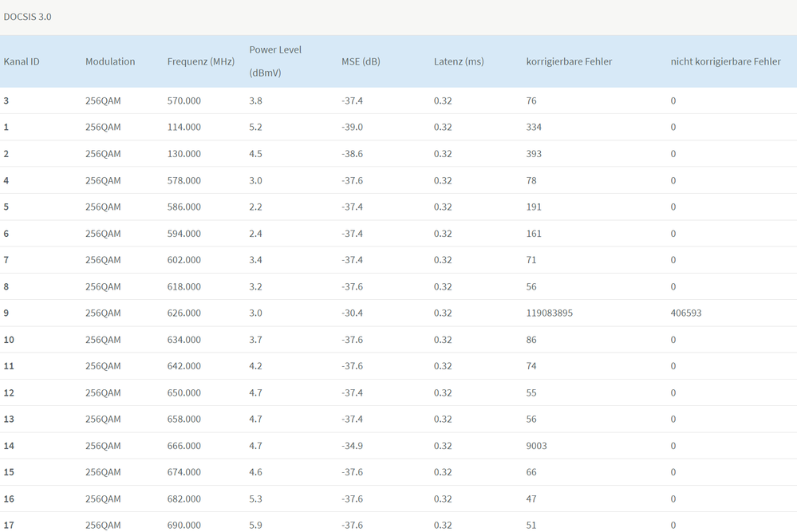This screenshot has height=532, width=797.
Task: Select the correctable error count 9003
Action: click(537, 446)
